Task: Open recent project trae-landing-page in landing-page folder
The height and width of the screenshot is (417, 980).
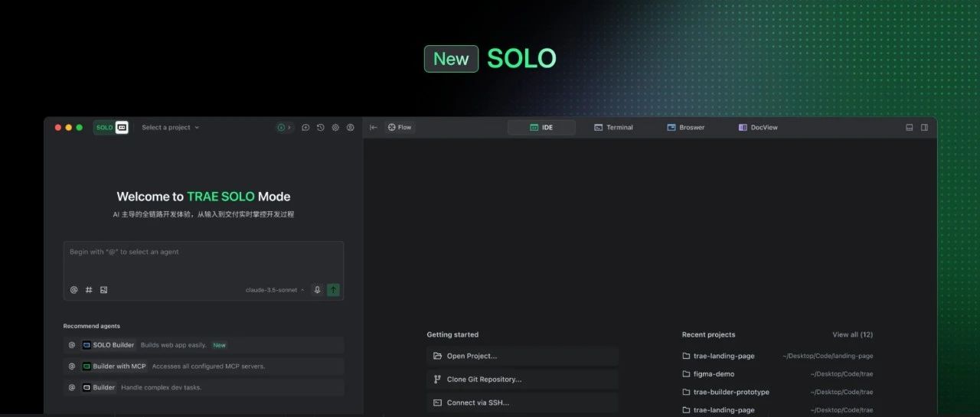Action: [777, 356]
